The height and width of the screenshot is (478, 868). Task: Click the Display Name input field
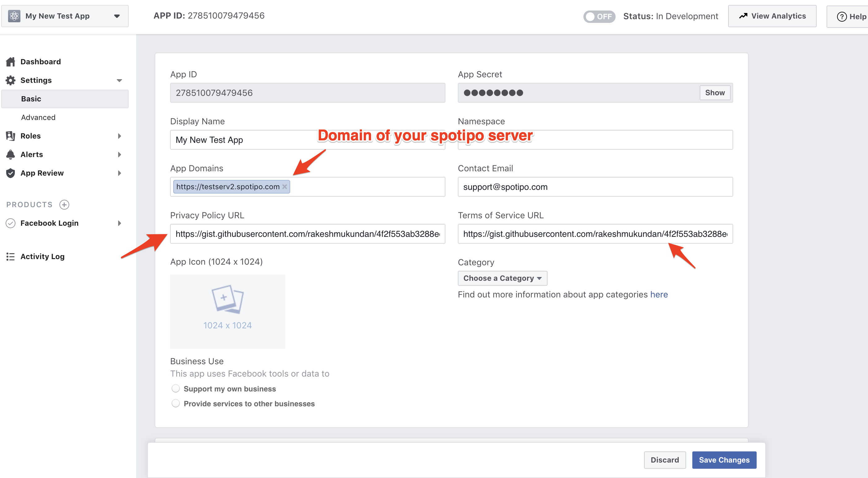[x=307, y=140]
